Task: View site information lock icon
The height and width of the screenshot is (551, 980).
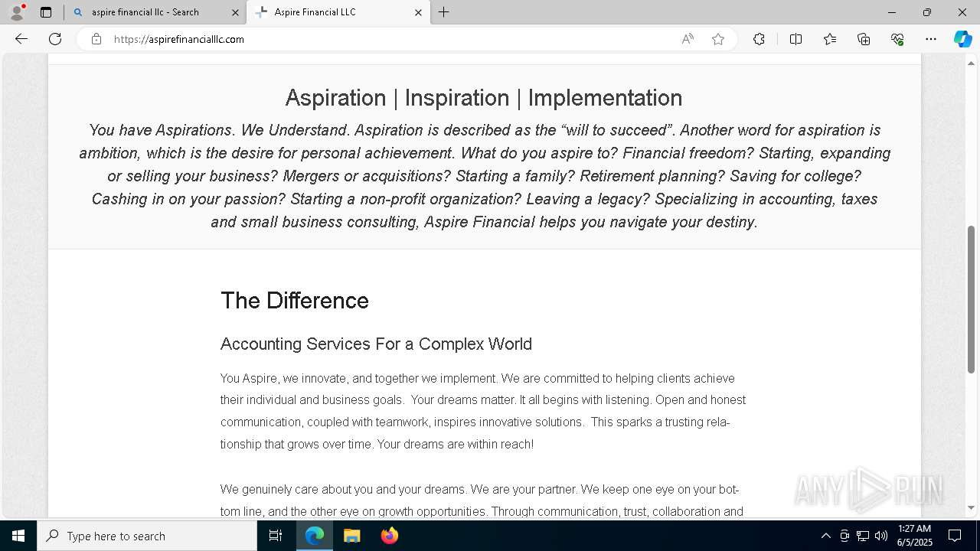Action: coord(96,39)
